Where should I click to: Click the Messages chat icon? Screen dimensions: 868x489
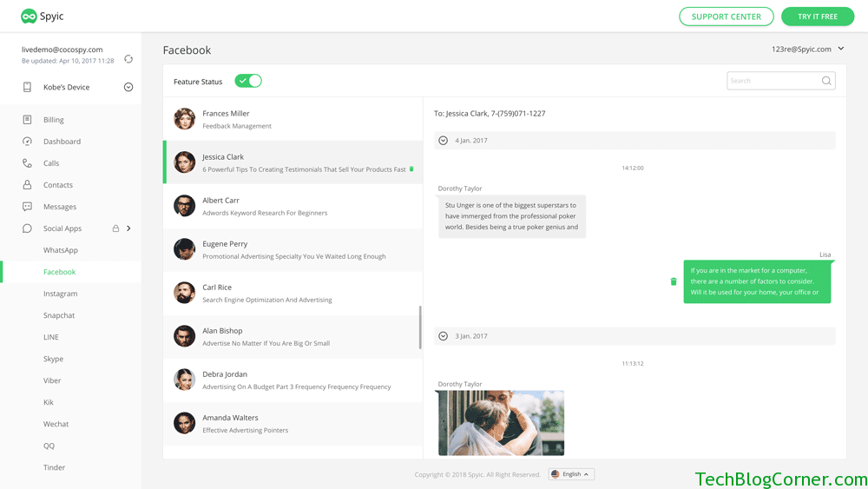point(27,207)
